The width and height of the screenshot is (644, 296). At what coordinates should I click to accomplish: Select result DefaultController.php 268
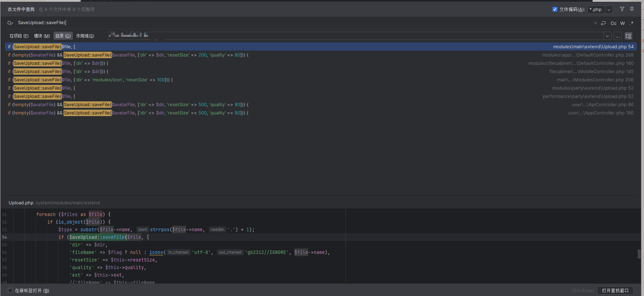coord(321,55)
